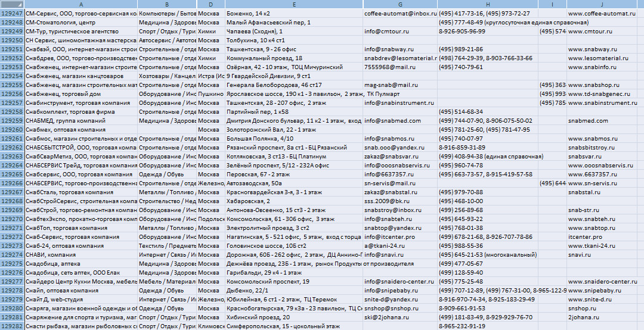Click cell snshop@snshop.ru
The image size is (644, 330).
point(401,308)
